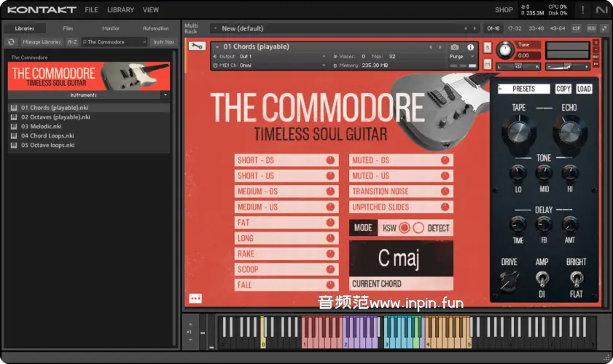Show rack page 17-32
The image size is (613, 364).
515,28
